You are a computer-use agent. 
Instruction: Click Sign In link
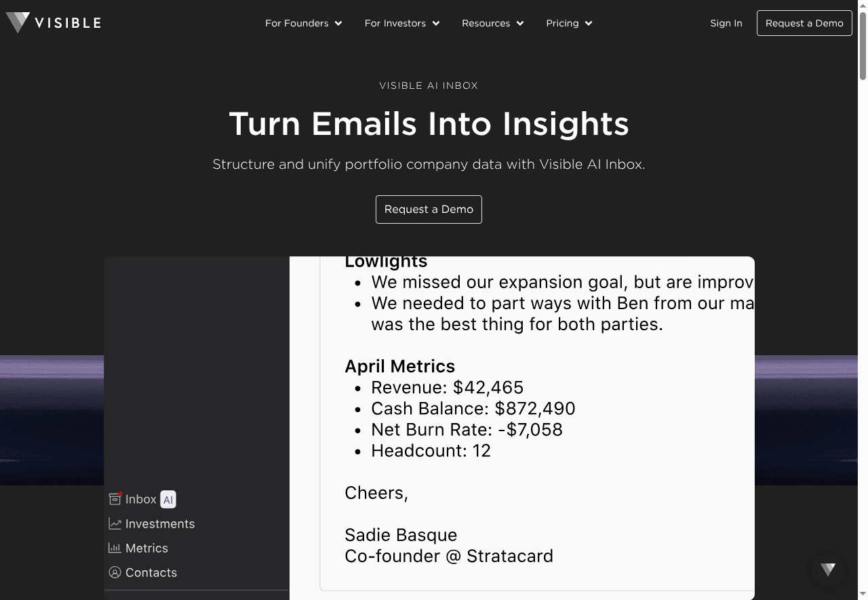click(726, 23)
